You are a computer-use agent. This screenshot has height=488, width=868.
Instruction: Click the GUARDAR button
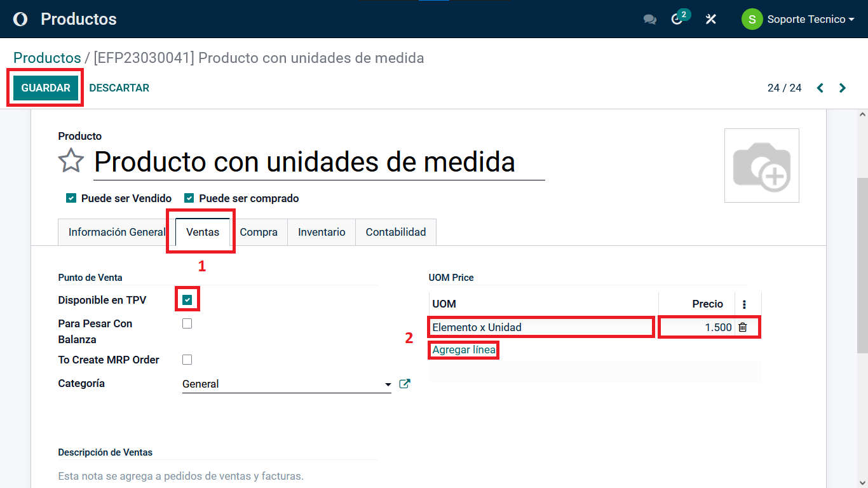pyautogui.click(x=46, y=88)
